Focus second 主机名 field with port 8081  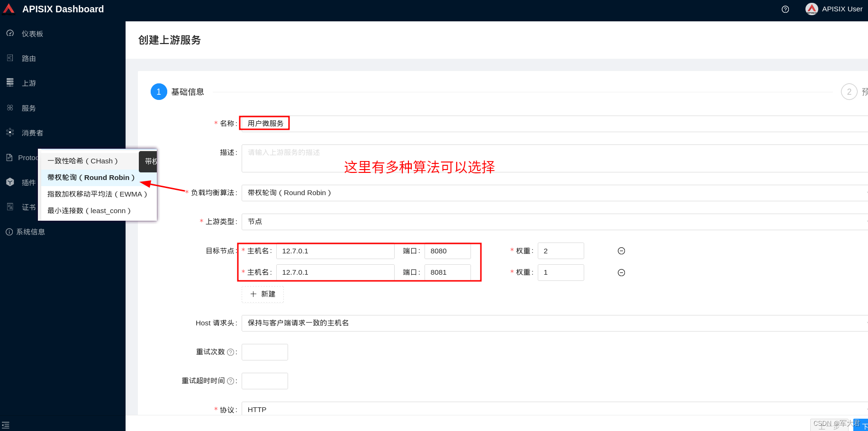coord(335,272)
